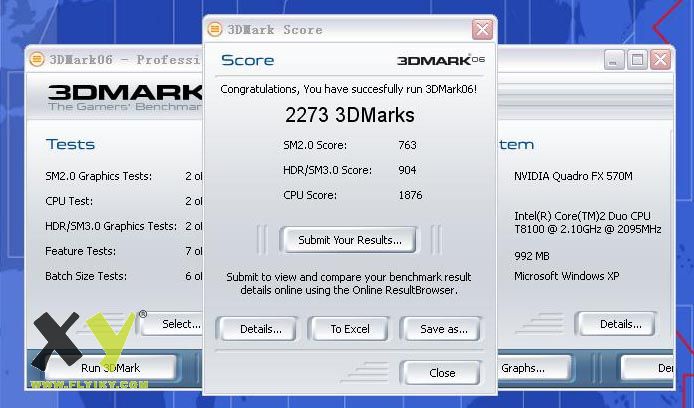The image size is (694, 408).
Task: Maximize the 3DMark06 main window
Action: click(x=637, y=59)
